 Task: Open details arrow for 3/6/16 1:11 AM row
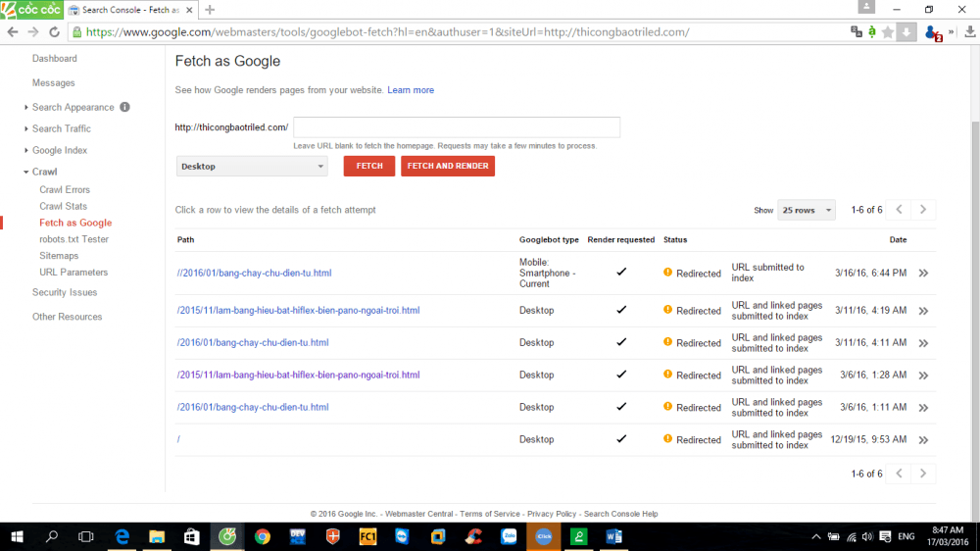[x=923, y=408]
